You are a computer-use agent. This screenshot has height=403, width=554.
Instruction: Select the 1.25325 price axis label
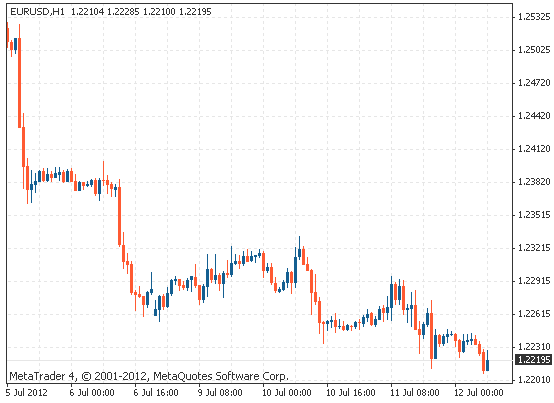pos(534,17)
